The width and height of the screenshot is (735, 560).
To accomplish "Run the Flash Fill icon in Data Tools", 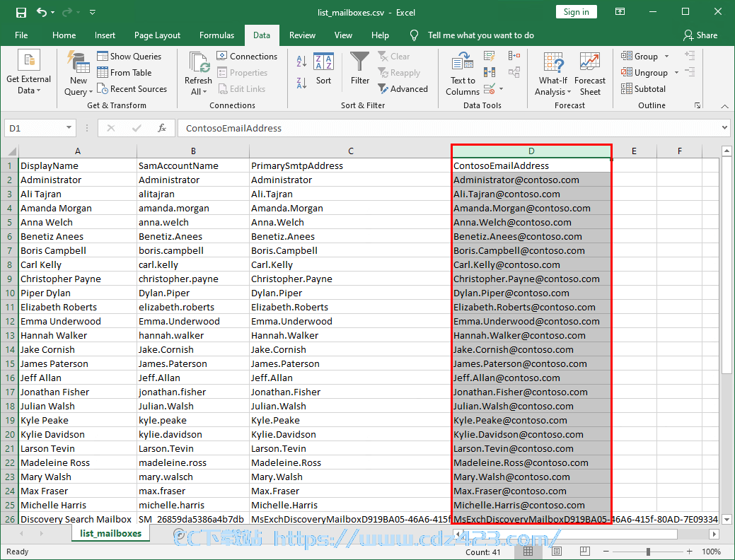I will tap(490, 57).
